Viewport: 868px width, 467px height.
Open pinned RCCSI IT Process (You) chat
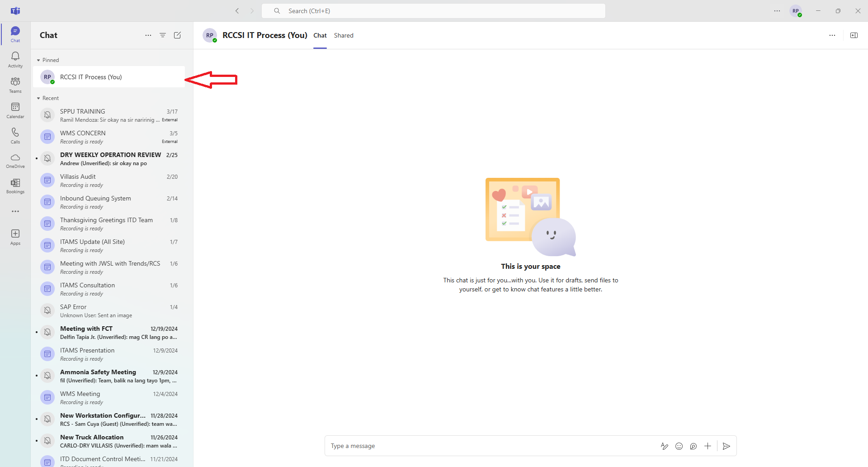[109, 77]
